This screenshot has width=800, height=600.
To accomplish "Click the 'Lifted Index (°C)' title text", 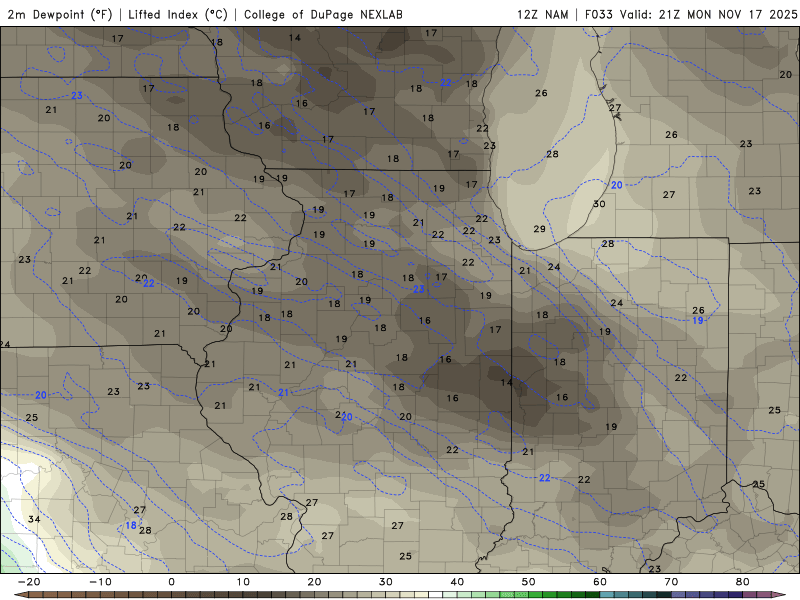I will pyautogui.click(x=178, y=14).
